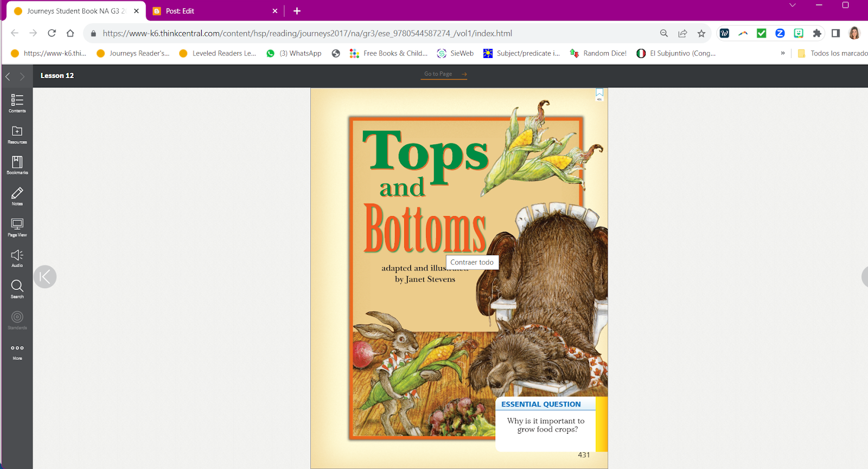
Task: Open Subject/predicate bookmark
Action: click(x=522, y=53)
